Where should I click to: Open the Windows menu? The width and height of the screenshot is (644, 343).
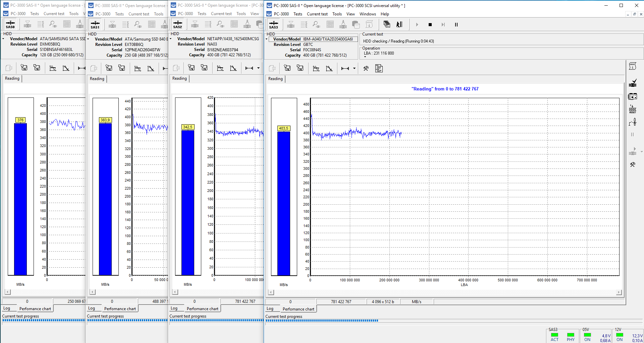click(x=368, y=14)
